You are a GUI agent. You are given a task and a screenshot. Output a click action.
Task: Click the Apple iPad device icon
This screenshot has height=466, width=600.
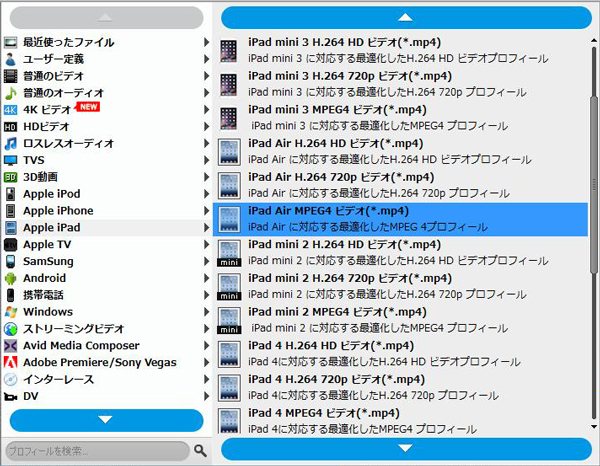click(10, 228)
